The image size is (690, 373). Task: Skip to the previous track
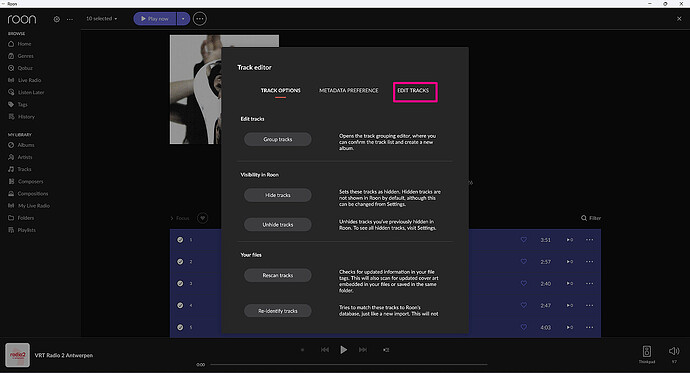(325, 350)
